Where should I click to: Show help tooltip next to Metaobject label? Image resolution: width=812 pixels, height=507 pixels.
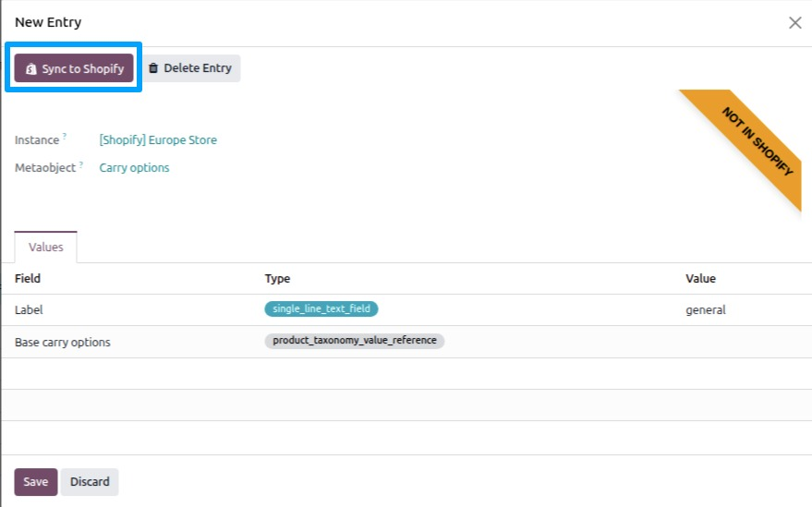click(80, 164)
